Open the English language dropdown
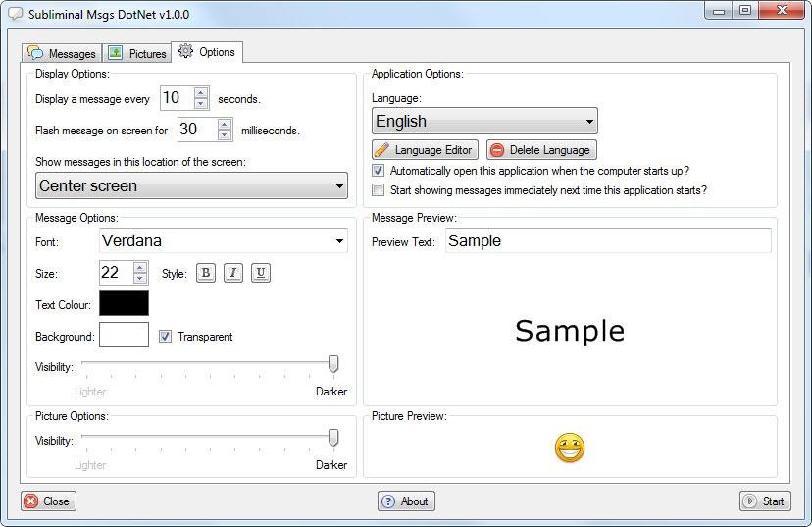The image size is (812, 527). point(484,121)
